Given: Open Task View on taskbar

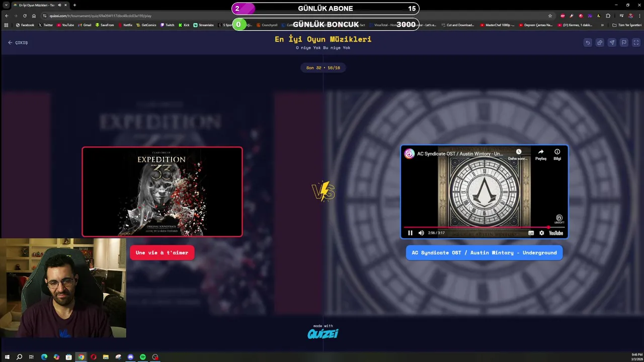Looking at the screenshot, I should (x=31, y=357).
